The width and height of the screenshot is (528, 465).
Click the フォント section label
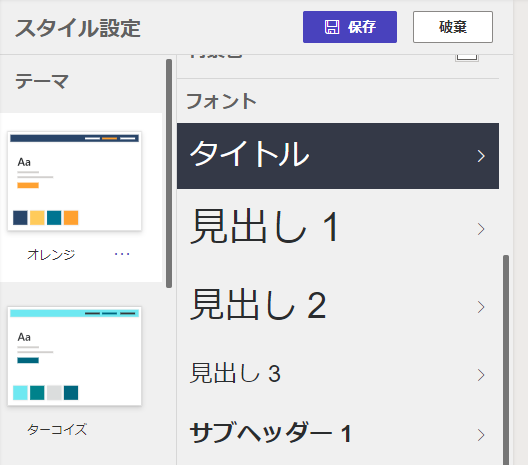(x=221, y=101)
